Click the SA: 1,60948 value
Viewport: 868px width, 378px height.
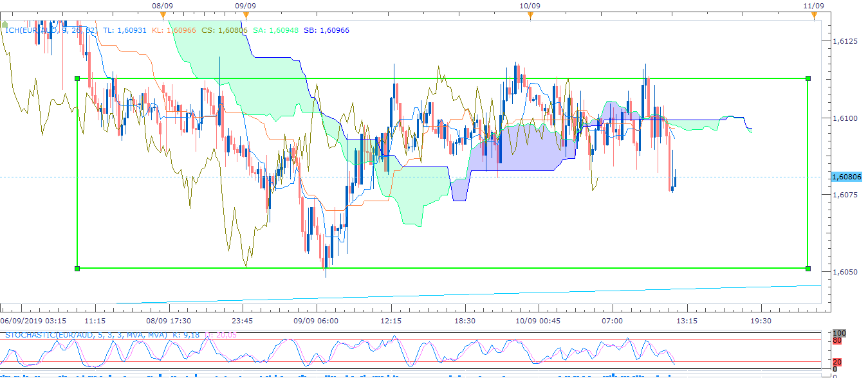(x=275, y=30)
